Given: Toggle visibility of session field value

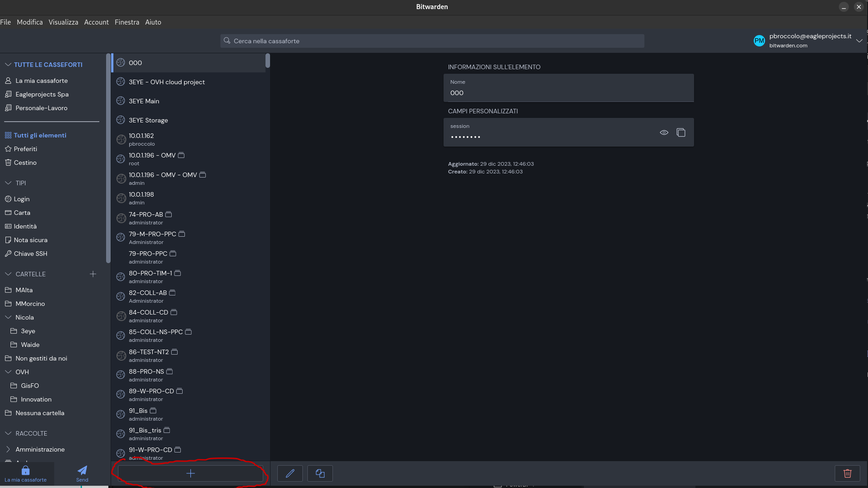Looking at the screenshot, I should (x=664, y=132).
